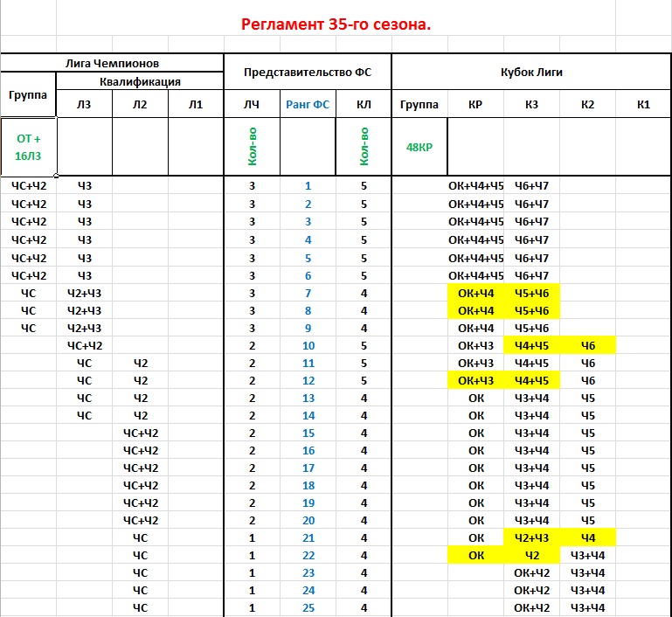Select the yellow 'Ч4' cell in row 21
Screen dimensions: 672x617
[587, 537]
